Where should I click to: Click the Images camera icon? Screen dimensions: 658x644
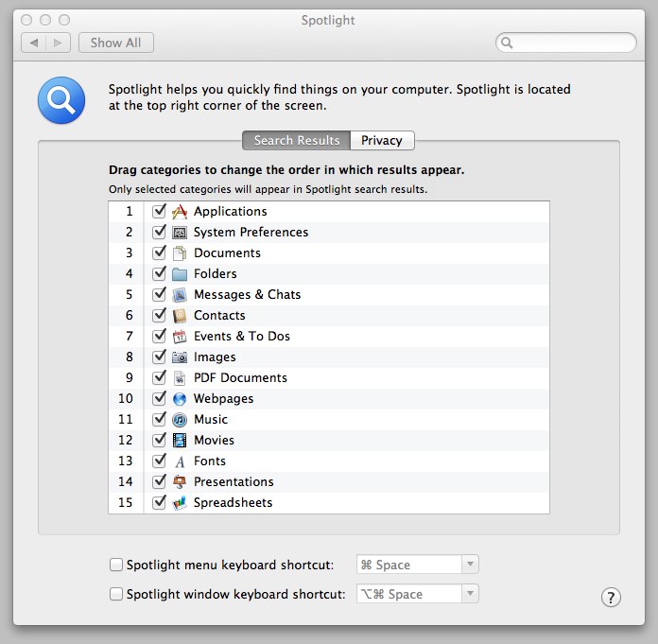pos(180,357)
